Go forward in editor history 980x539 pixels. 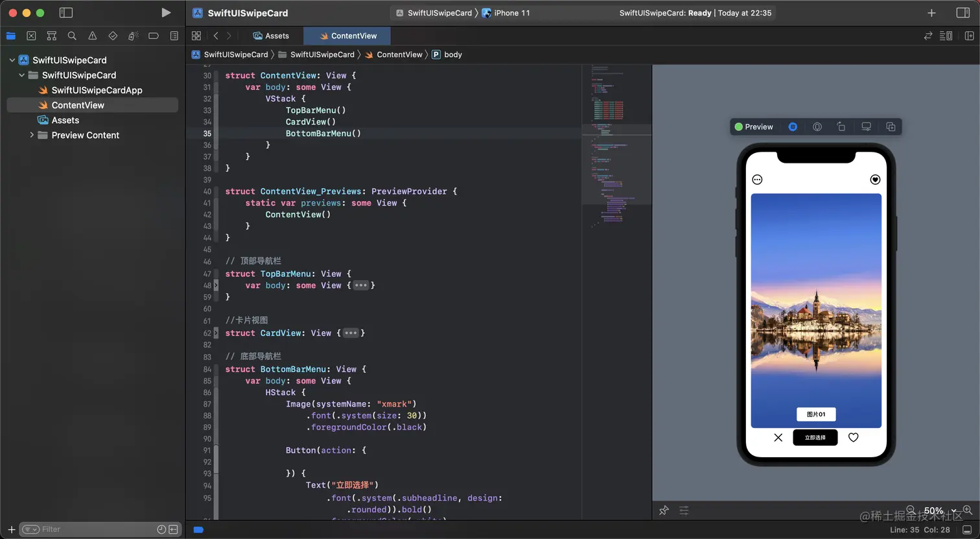pos(229,36)
